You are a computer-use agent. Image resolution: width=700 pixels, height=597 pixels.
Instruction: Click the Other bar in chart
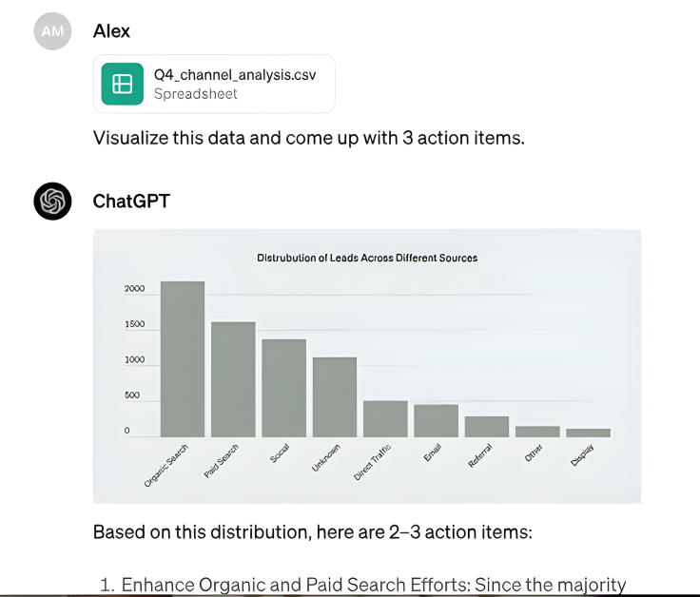tap(537, 432)
